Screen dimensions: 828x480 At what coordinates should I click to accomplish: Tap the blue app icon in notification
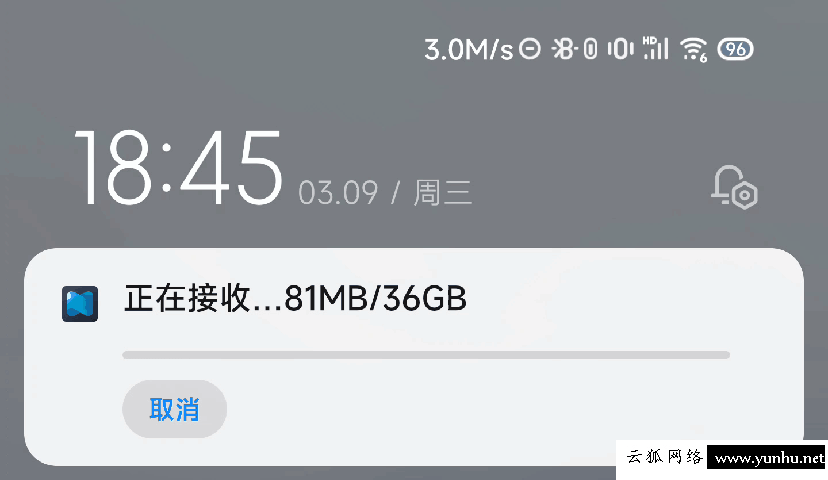click(80, 304)
